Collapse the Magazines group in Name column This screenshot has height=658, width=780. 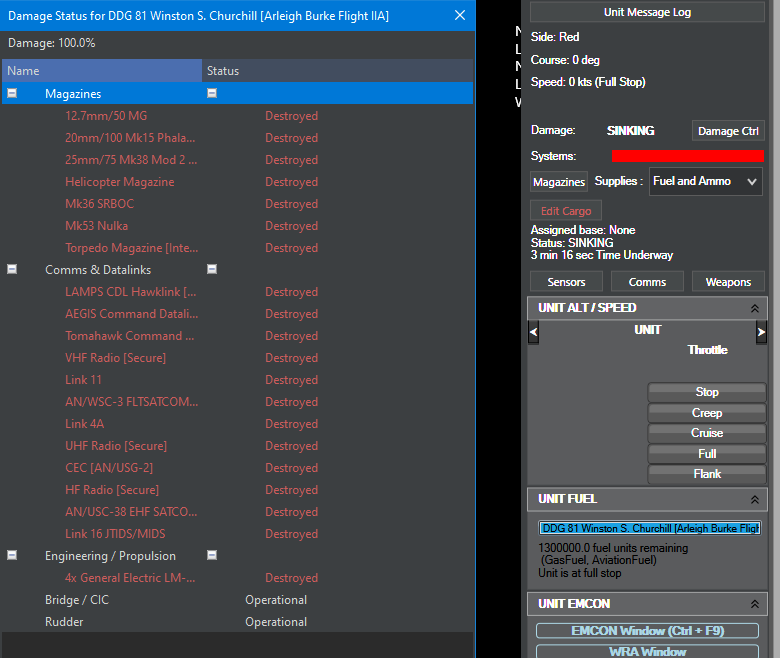tap(12, 93)
